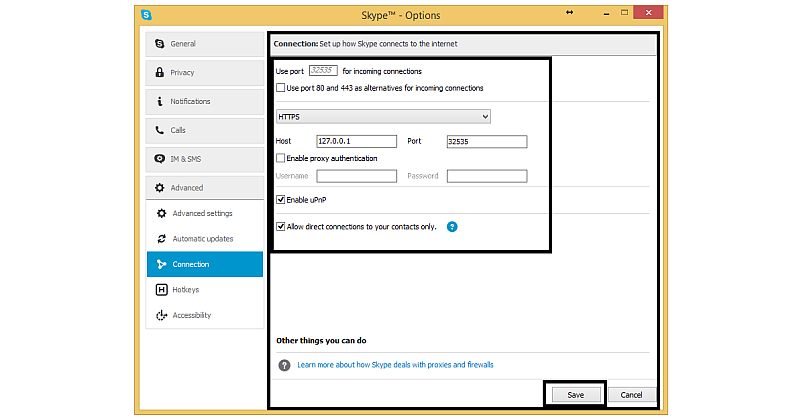Select Advanced settings sub-item
This screenshot has height=419, width=800.
coord(205,213)
